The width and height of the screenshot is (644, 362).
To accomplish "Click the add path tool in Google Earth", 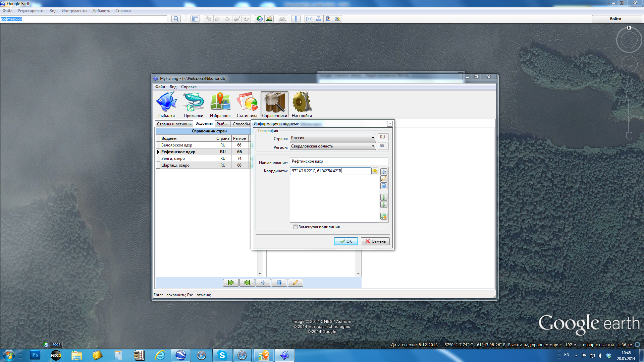I will coord(227,19).
